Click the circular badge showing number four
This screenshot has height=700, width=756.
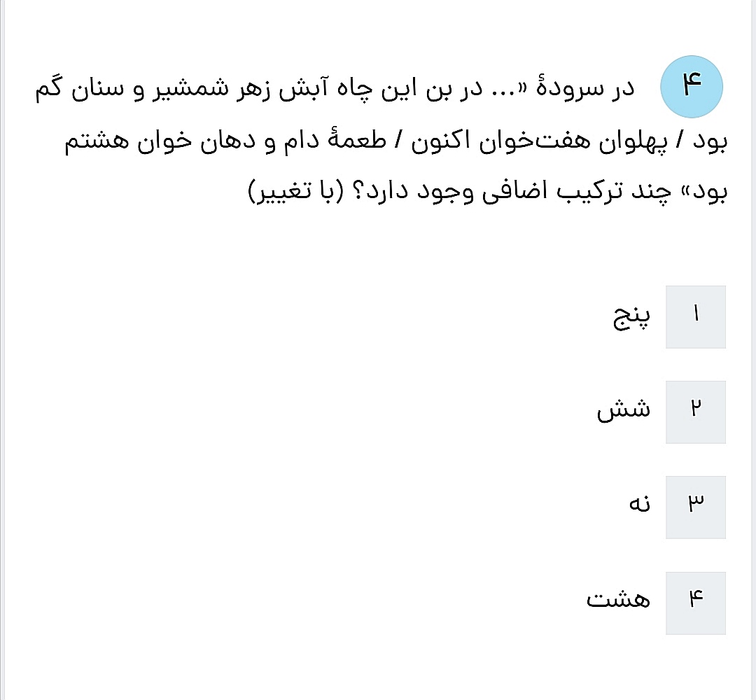[692, 85]
